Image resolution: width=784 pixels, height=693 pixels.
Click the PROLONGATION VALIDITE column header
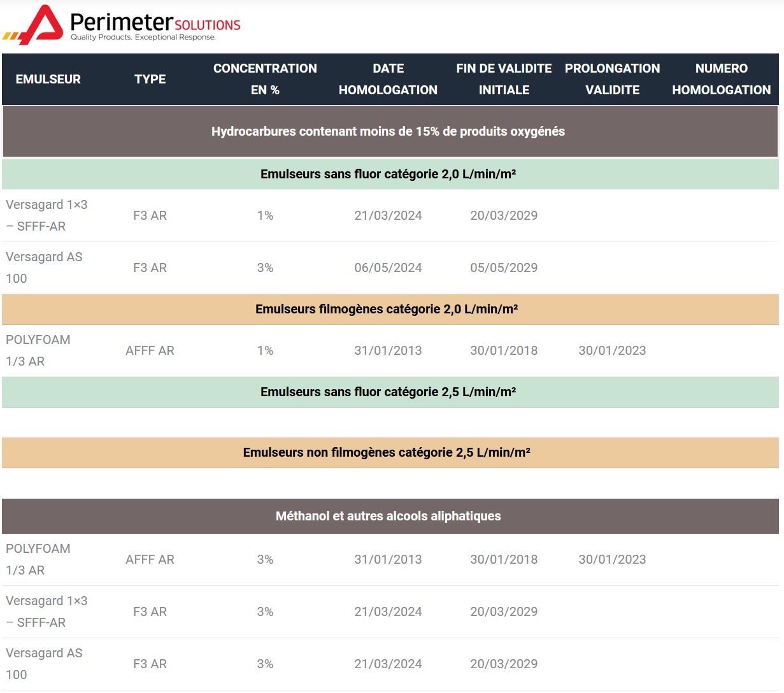(612, 79)
